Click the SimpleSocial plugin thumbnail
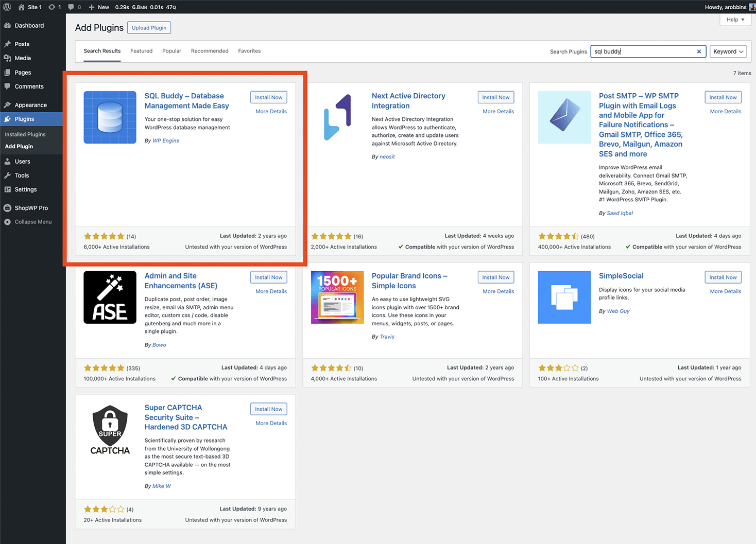Image resolution: width=756 pixels, height=544 pixels. click(x=564, y=297)
